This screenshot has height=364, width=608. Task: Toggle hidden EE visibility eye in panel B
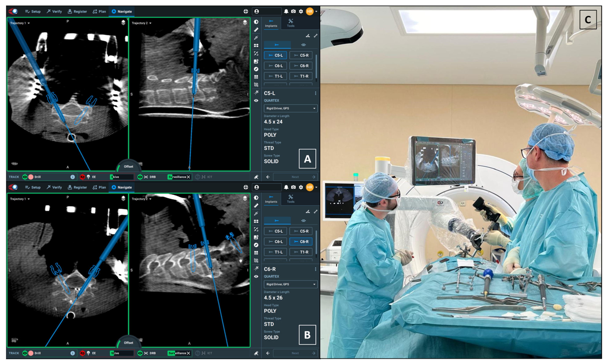(82, 353)
